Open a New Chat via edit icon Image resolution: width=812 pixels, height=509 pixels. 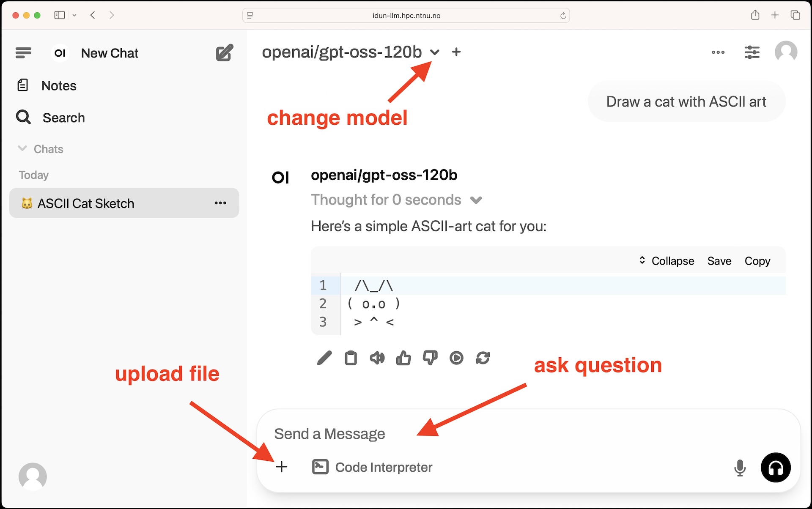point(224,53)
